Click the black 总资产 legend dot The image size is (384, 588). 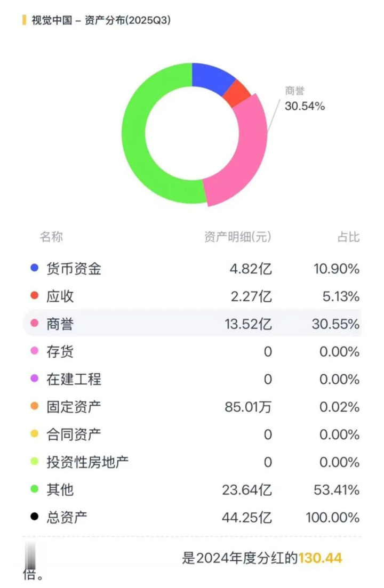tap(35, 517)
